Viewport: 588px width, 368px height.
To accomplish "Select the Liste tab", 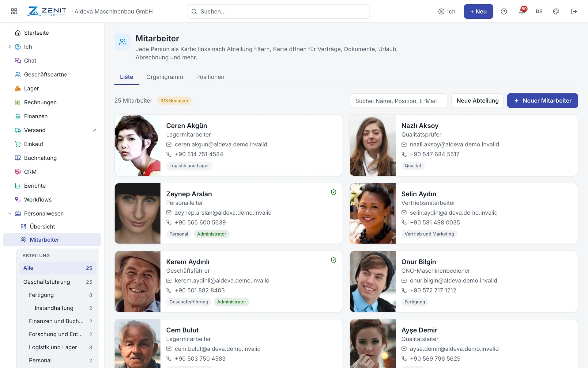I will [126, 77].
